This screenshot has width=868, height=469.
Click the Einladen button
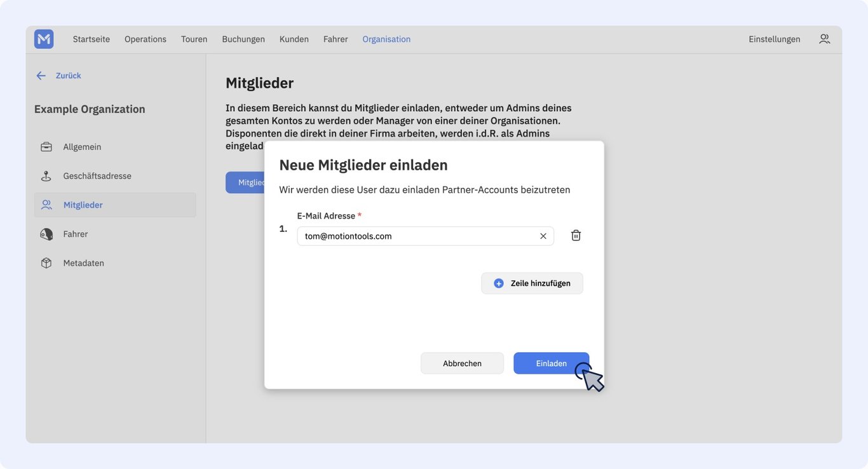(552, 364)
